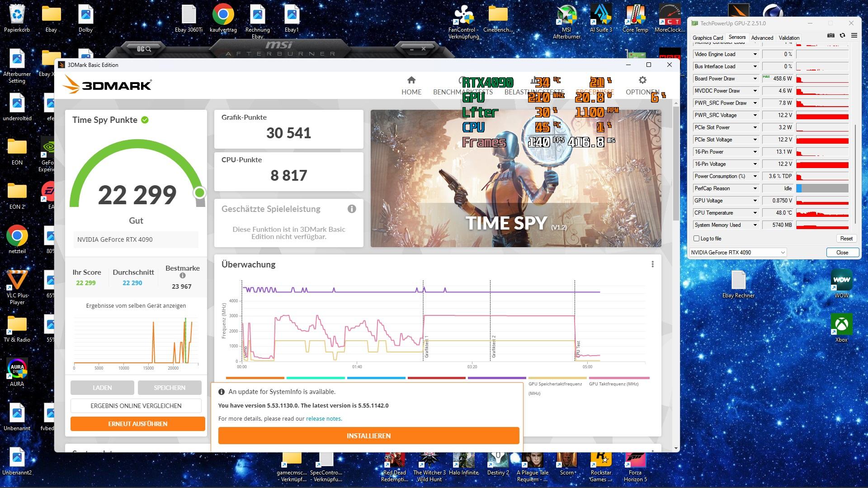Click the ERNEUT AUSFÜHREN button
The image size is (868, 488).
[138, 424]
